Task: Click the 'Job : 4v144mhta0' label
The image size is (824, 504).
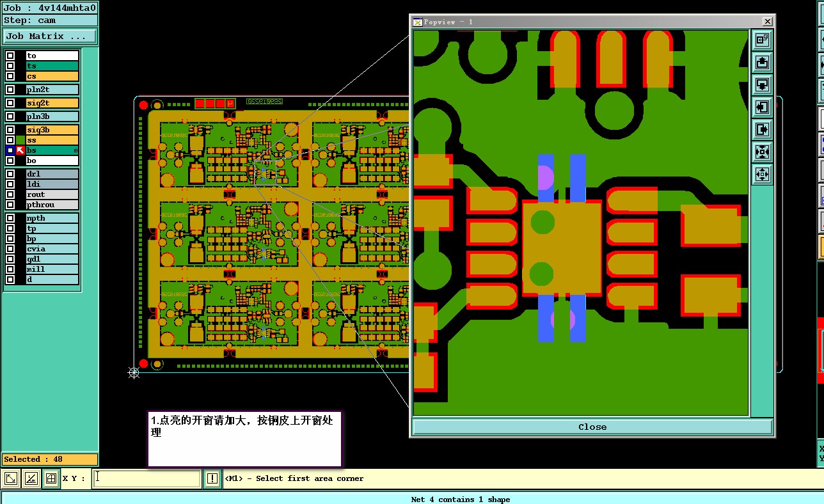Action: click(50, 8)
